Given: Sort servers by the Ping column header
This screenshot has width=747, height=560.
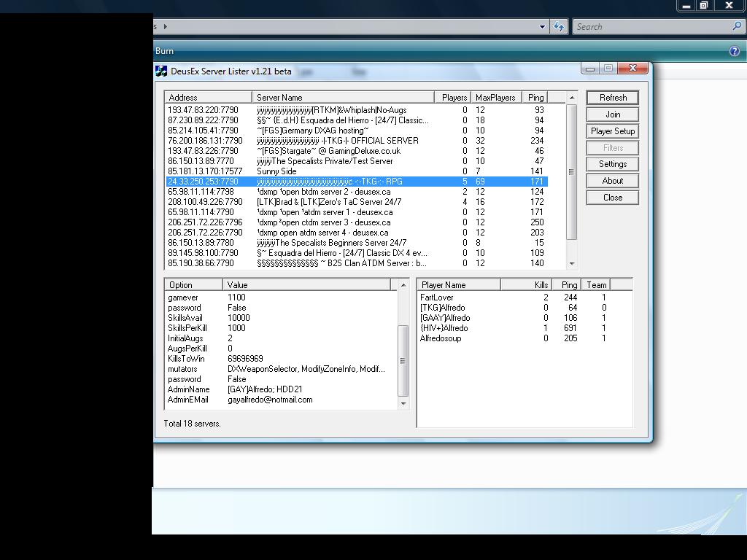Looking at the screenshot, I should (x=535, y=98).
